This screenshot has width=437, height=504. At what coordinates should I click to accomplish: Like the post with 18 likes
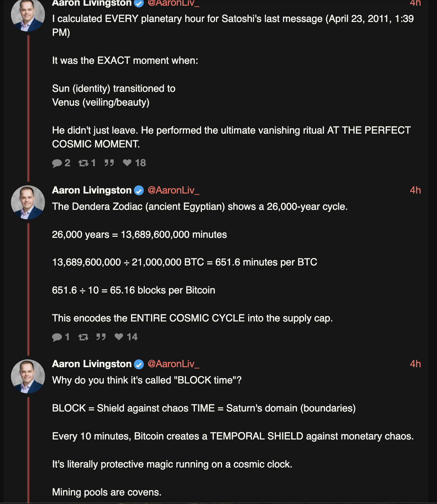[x=134, y=163]
